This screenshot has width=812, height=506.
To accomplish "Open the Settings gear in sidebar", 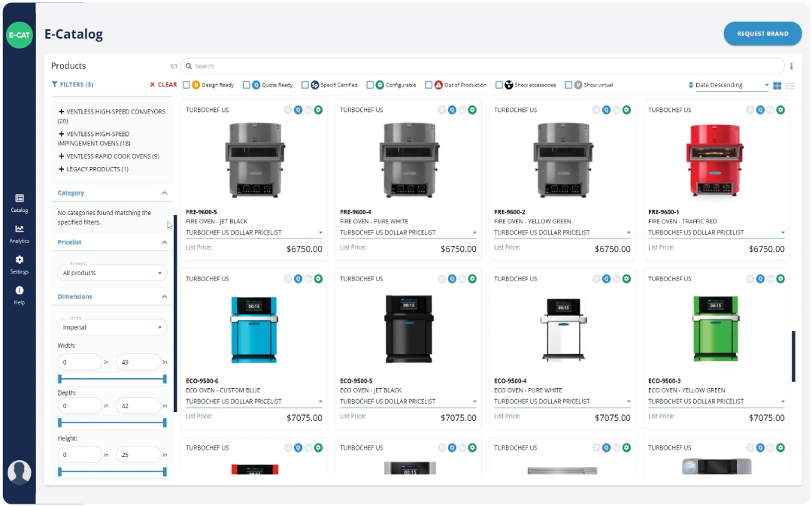I will coord(19,259).
